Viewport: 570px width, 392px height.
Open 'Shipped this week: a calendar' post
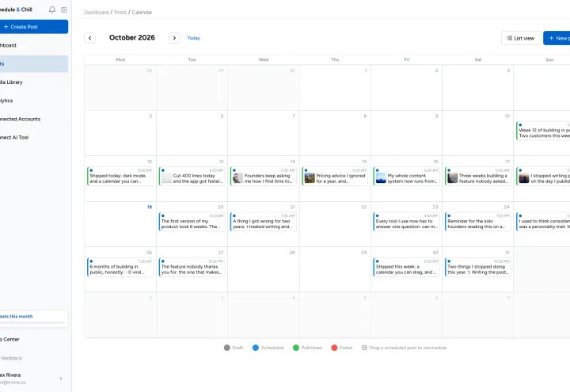[x=406, y=267]
